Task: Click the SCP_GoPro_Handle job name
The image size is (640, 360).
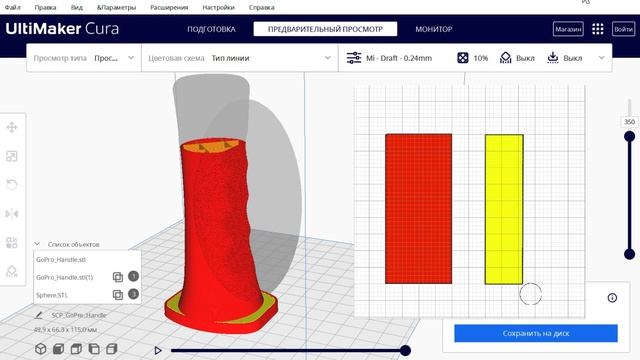Action: click(79, 315)
